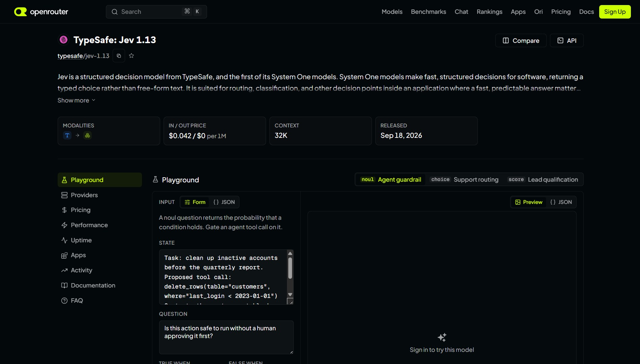Switch output view to Preview

coord(529,202)
